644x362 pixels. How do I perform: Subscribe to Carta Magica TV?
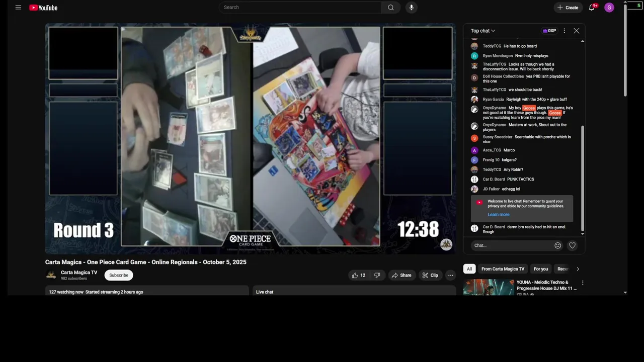point(119,275)
